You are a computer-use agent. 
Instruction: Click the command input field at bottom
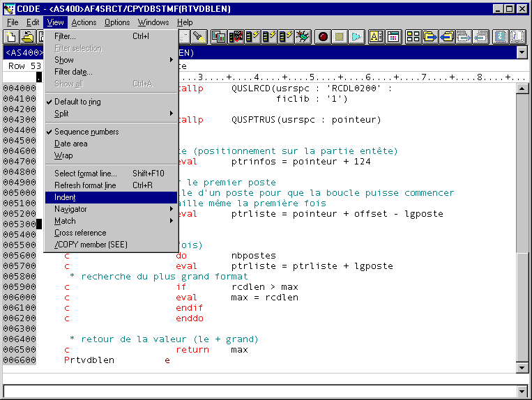(x=259, y=390)
